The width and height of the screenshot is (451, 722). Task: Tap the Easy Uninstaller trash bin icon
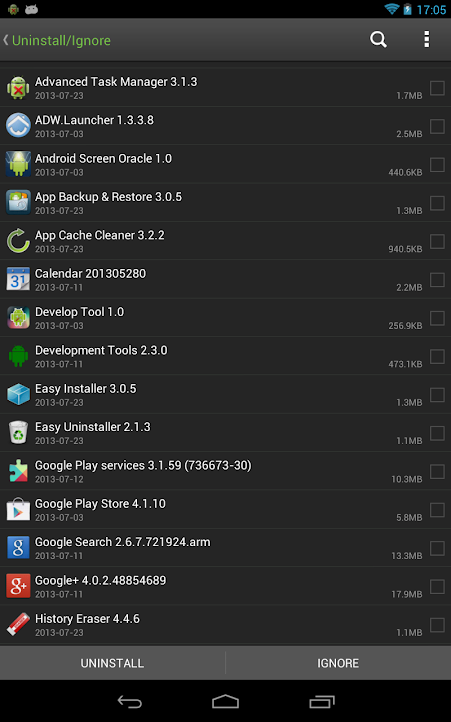18,433
